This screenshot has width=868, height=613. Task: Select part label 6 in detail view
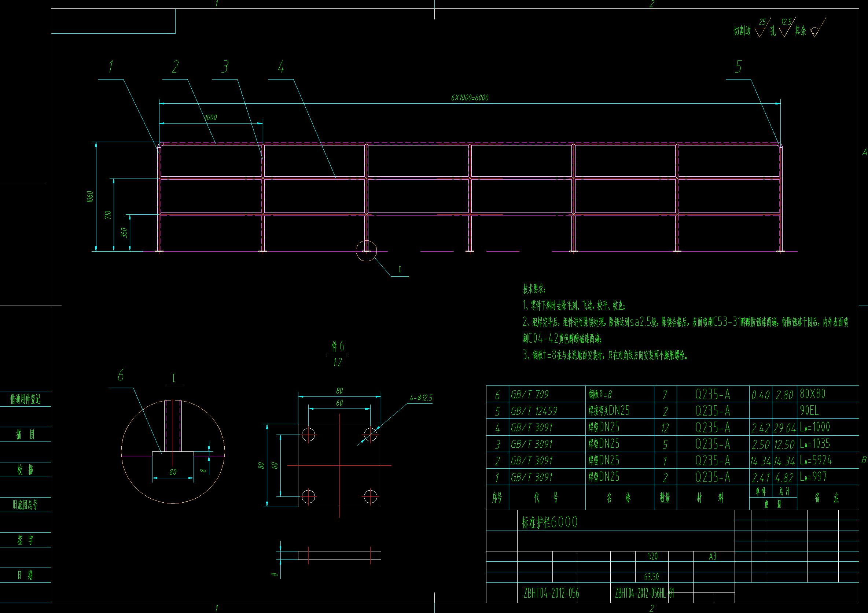[121, 376]
